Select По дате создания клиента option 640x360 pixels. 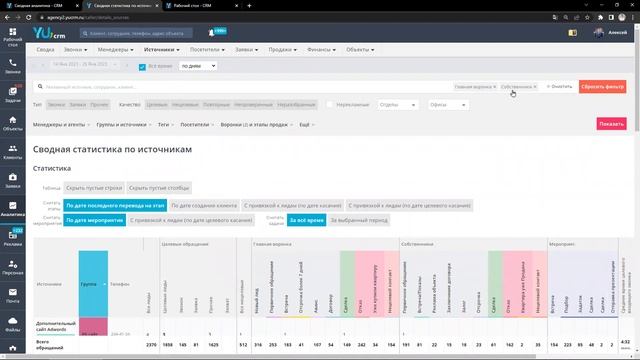[204, 205]
